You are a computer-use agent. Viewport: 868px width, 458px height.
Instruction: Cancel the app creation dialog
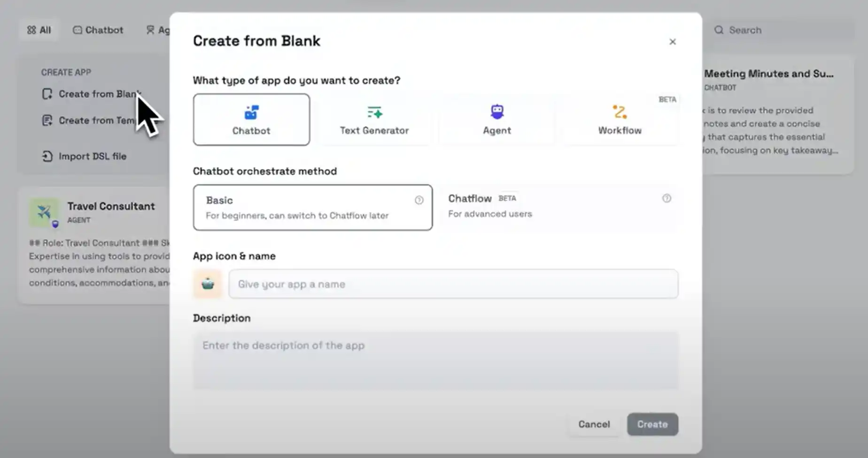(594, 424)
